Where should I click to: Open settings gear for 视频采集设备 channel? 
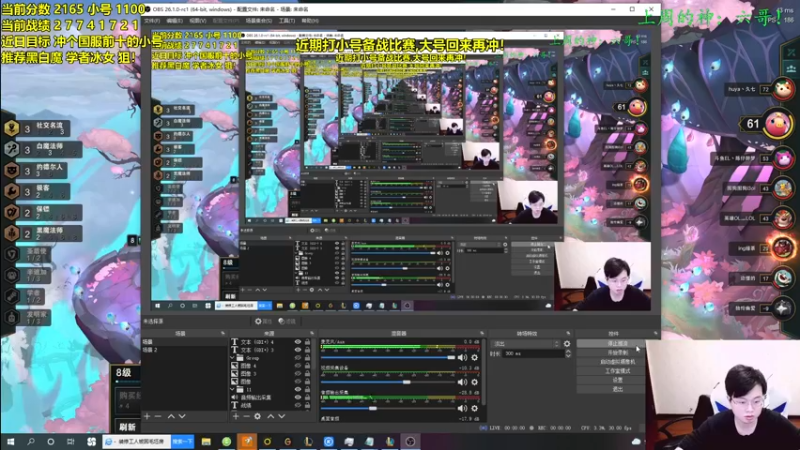(x=474, y=382)
